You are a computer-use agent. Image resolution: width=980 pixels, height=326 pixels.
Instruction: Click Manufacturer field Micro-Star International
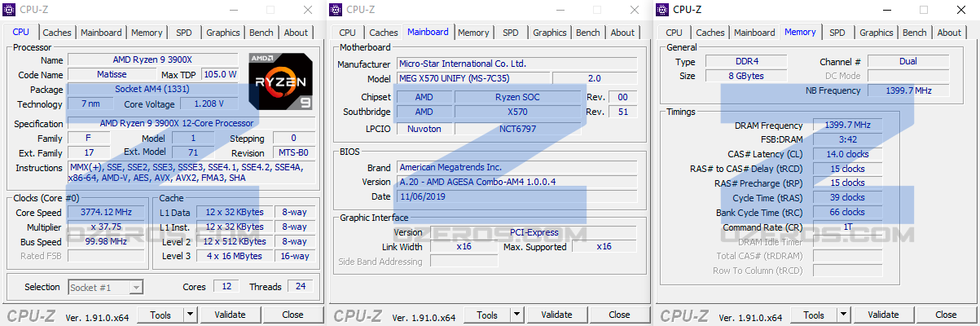(518, 64)
